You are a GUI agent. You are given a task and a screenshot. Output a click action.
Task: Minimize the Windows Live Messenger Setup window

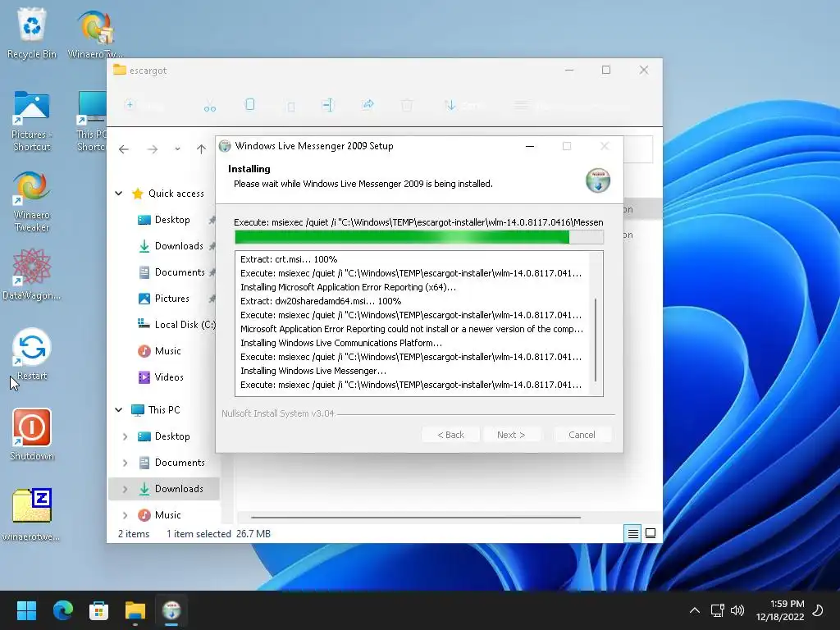tap(530, 146)
